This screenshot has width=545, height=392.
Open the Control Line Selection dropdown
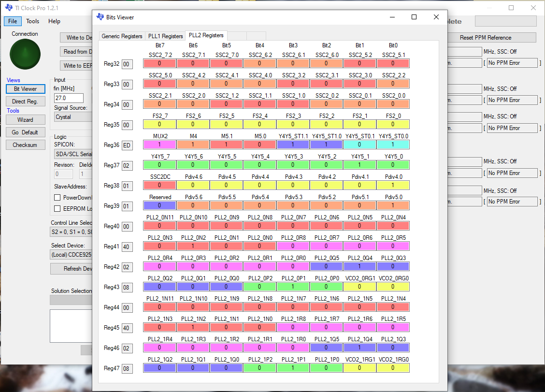pyautogui.click(x=71, y=232)
